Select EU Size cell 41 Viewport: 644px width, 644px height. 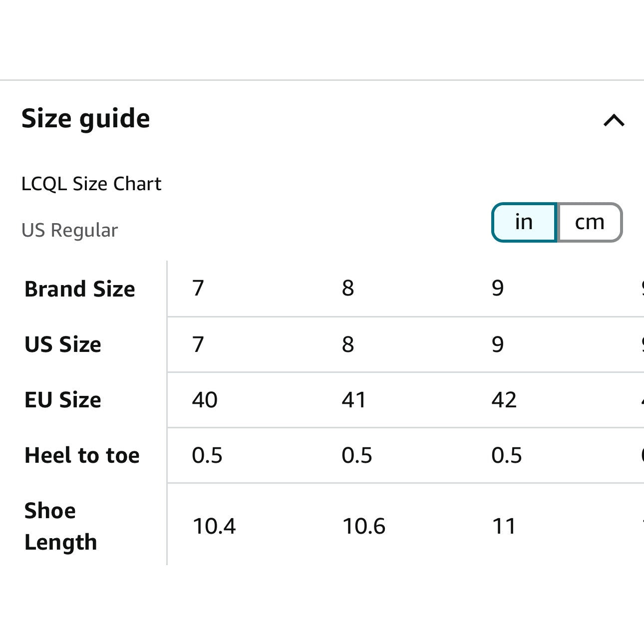[x=354, y=400]
